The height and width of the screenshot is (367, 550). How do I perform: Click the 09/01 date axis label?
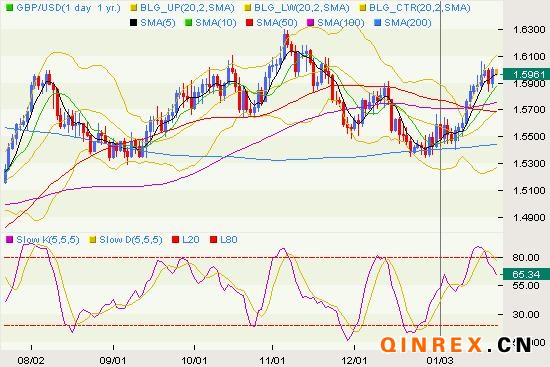pos(113,360)
